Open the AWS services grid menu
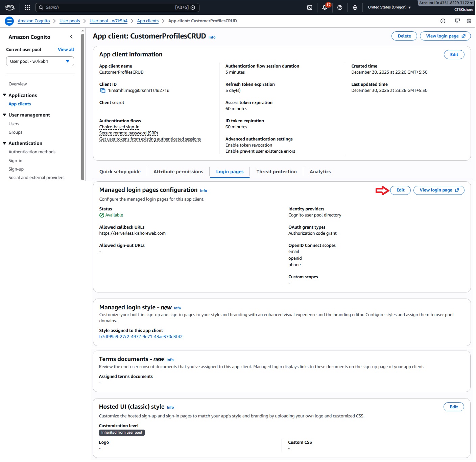This screenshot has height=462, width=476. (27, 7)
